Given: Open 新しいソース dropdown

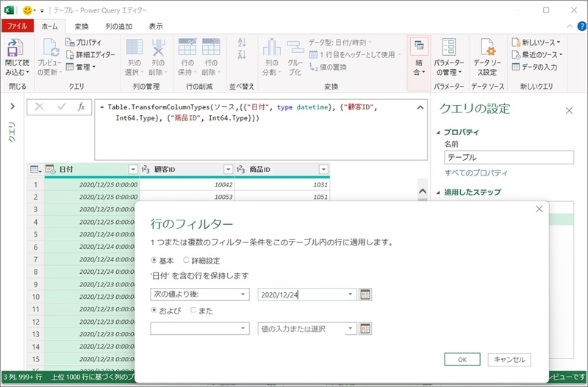Looking at the screenshot, I should coord(537,43).
